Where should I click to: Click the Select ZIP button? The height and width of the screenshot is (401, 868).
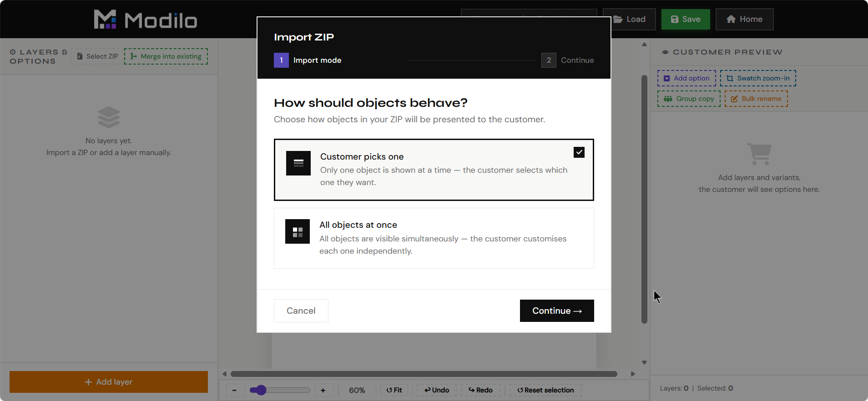97,56
